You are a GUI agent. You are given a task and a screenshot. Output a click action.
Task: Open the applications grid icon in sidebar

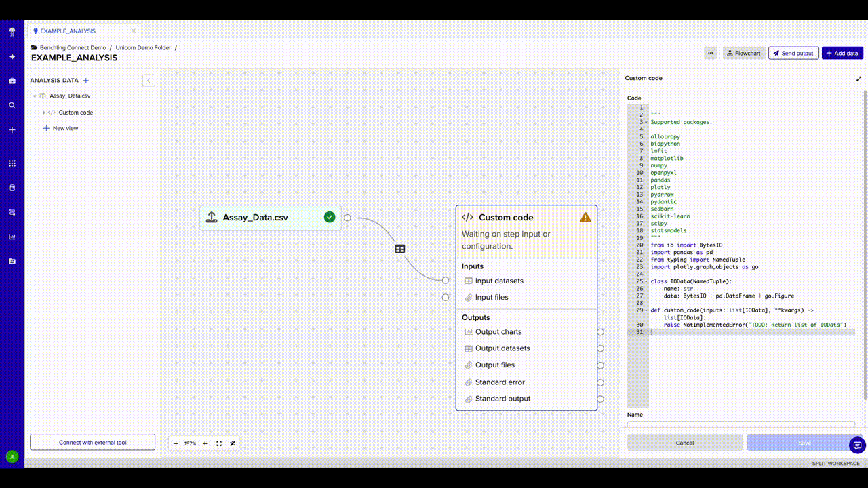12,163
